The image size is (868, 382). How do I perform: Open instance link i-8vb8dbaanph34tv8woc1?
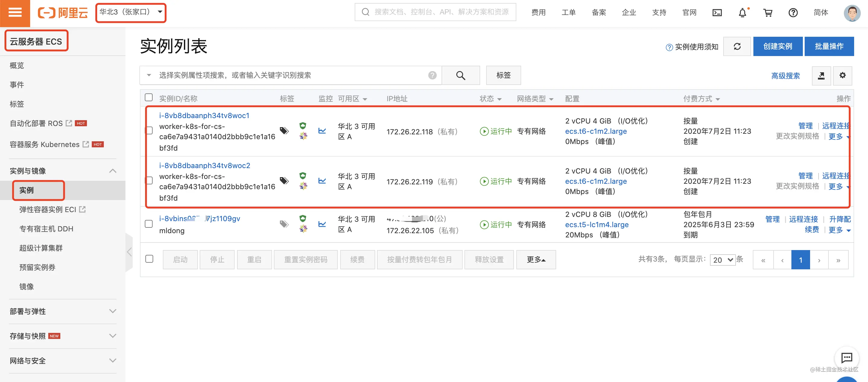point(204,115)
